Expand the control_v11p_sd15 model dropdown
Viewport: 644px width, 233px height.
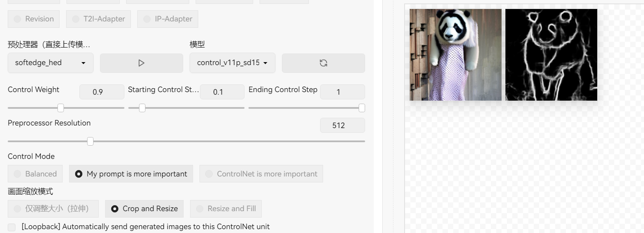(x=232, y=63)
